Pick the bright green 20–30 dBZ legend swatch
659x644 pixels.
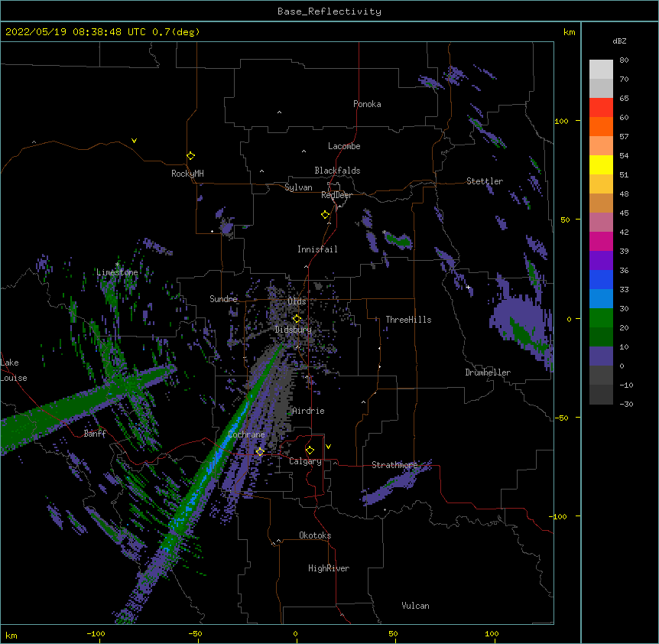pyautogui.click(x=601, y=318)
